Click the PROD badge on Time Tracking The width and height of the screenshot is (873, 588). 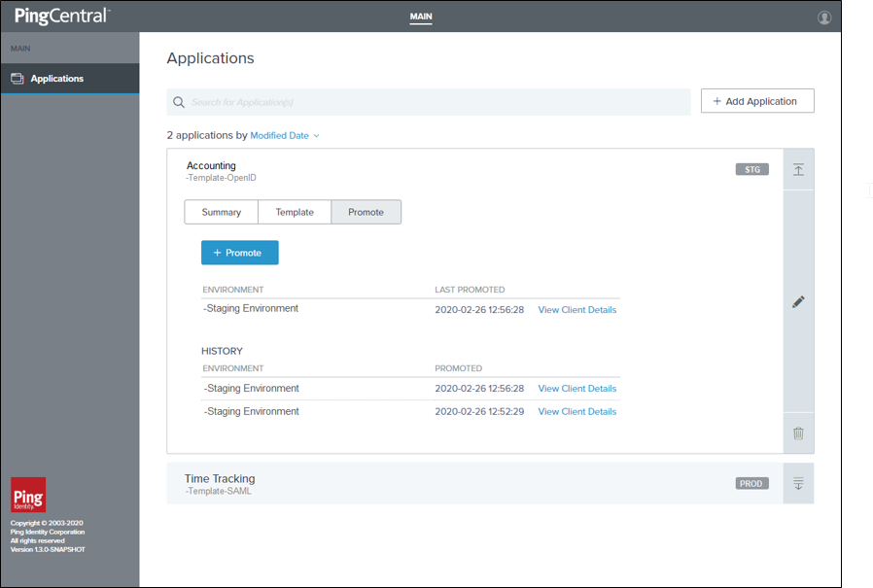click(751, 482)
